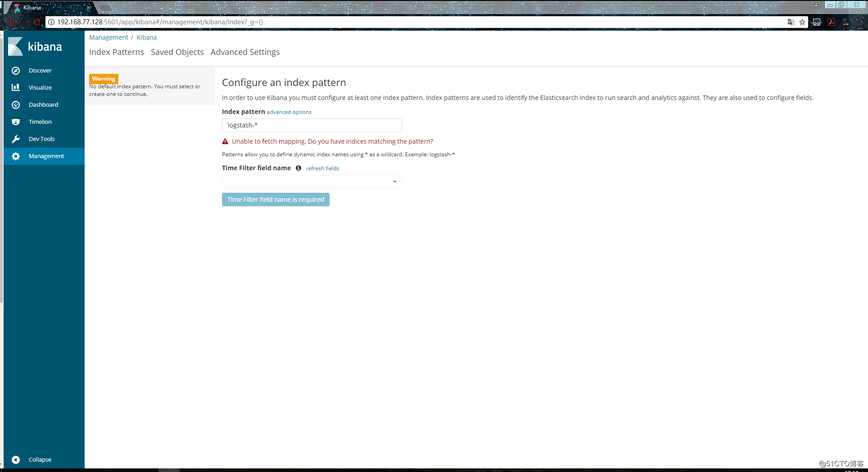
Task: Click the Management breadcrumb link
Action: pyautogui.click(x=108, y=37)
